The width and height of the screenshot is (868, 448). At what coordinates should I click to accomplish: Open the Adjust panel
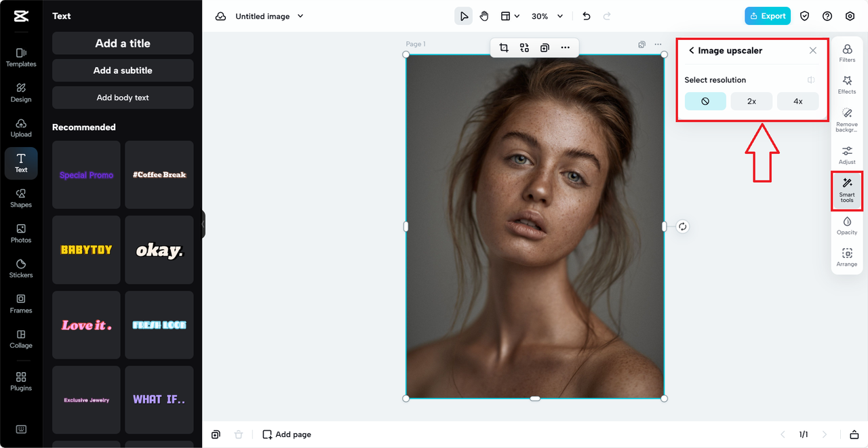tap(847, 155)
